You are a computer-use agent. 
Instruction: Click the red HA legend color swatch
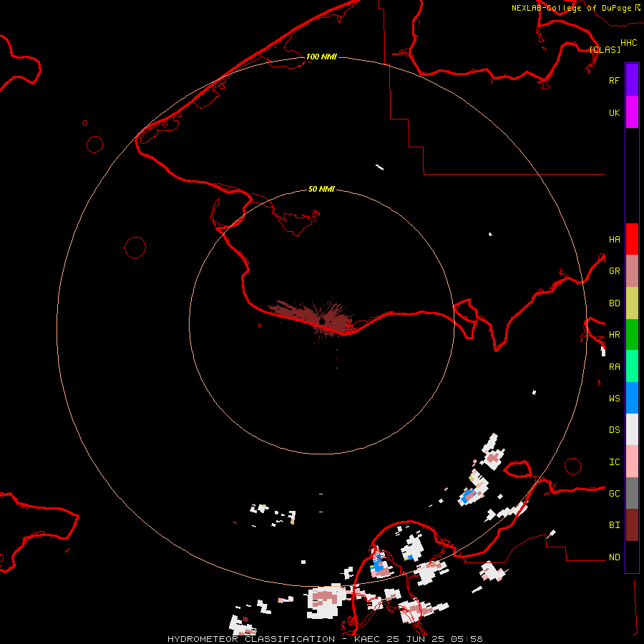coord(632,239)
